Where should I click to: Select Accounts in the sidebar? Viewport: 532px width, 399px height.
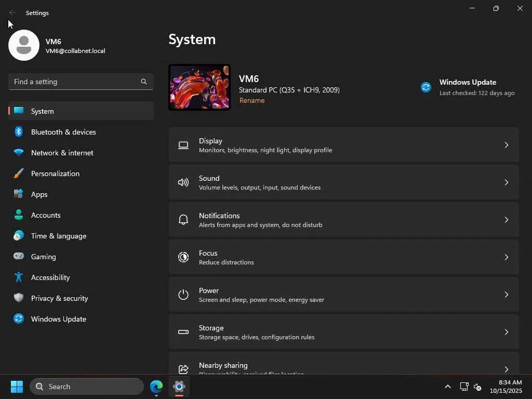pos(46,215)
